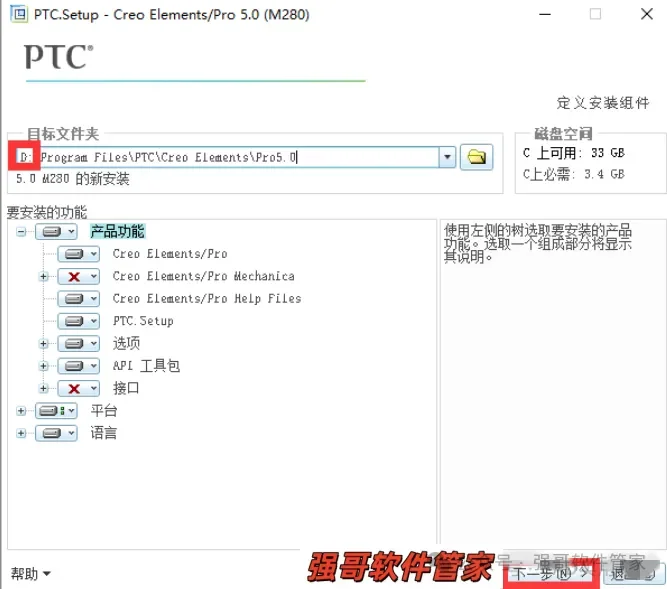Viewport: 667px width, 589px height.
Task: Expand the 语言 tree node
Action: 21,433
